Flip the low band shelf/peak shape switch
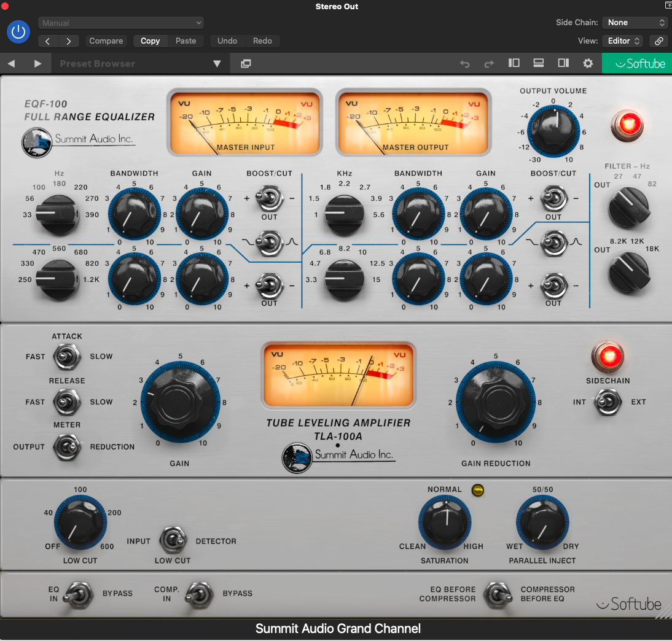This screenshot has height=641, width=672. tap(270, 243)
